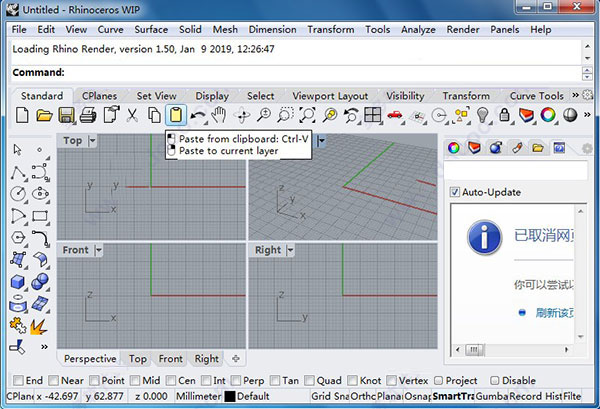The height and width of the screenshot is (409, 600).
Task: Open the Surface menu
Action: [151, 30]
